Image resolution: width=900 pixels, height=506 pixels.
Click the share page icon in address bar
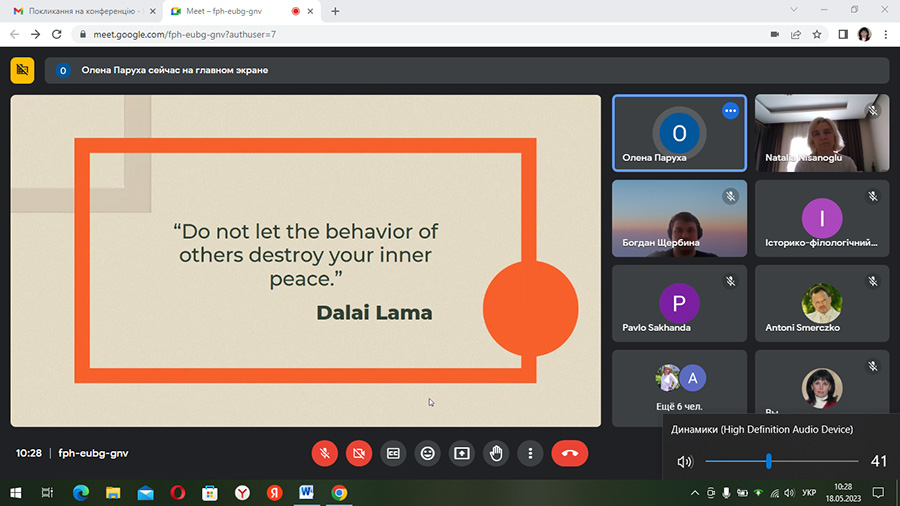[796, 34]
